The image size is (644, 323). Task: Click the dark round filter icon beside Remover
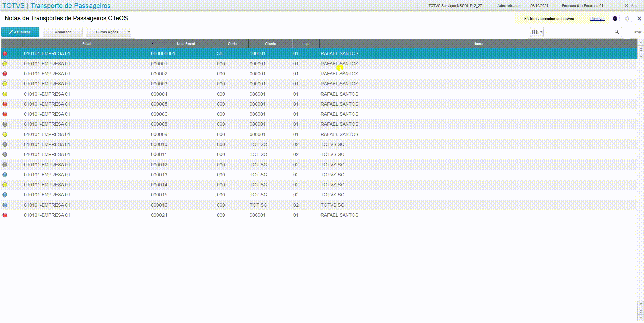(x=615, y=19)
